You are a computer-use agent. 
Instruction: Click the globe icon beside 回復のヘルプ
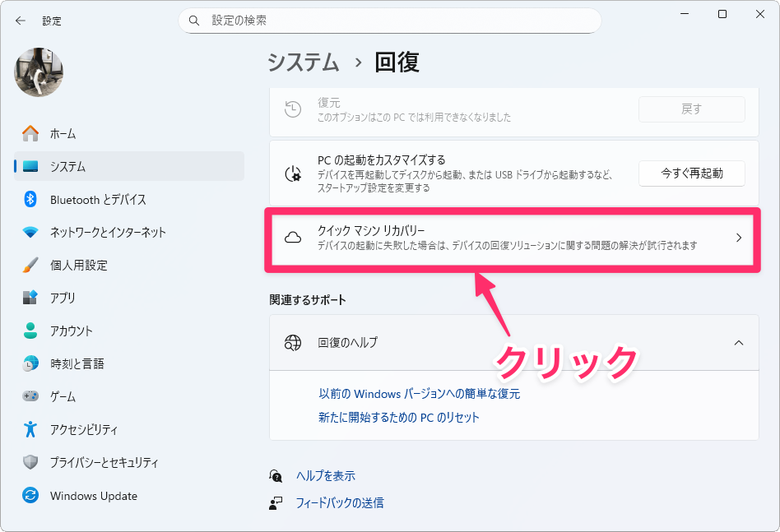point(293,343)
